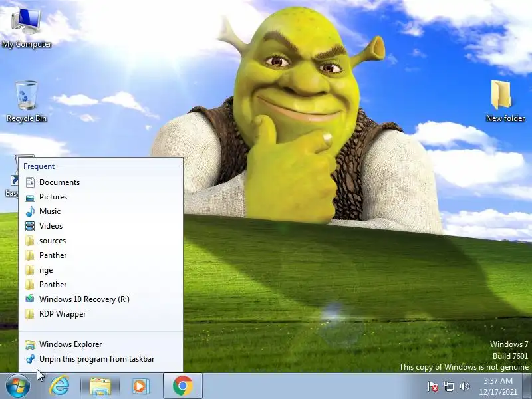Open Action Center flag tray icon
This screenshot has height=399, width=532.
click(433, 386)
